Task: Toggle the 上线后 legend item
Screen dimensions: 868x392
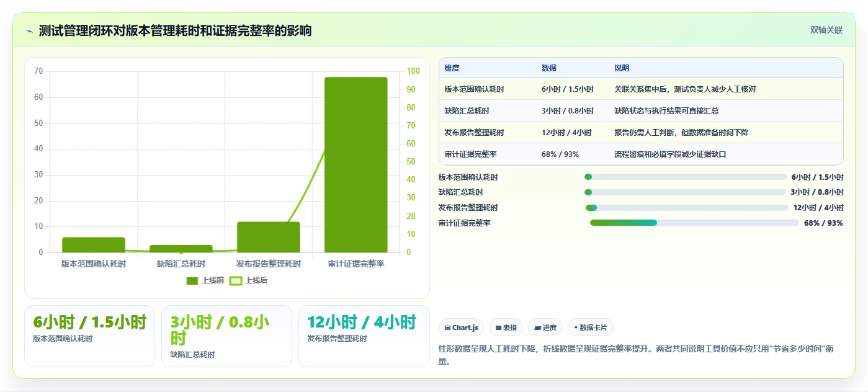Action: (249, 280)
